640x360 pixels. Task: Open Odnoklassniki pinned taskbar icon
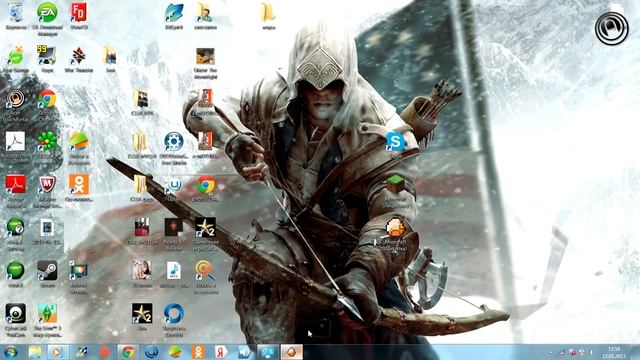[x=198, y=352]
